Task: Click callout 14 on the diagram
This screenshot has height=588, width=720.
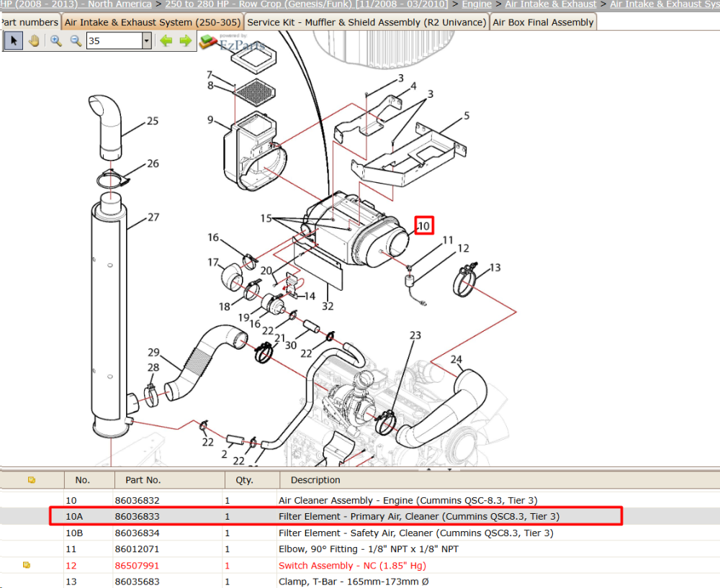Action: (310, 297)
